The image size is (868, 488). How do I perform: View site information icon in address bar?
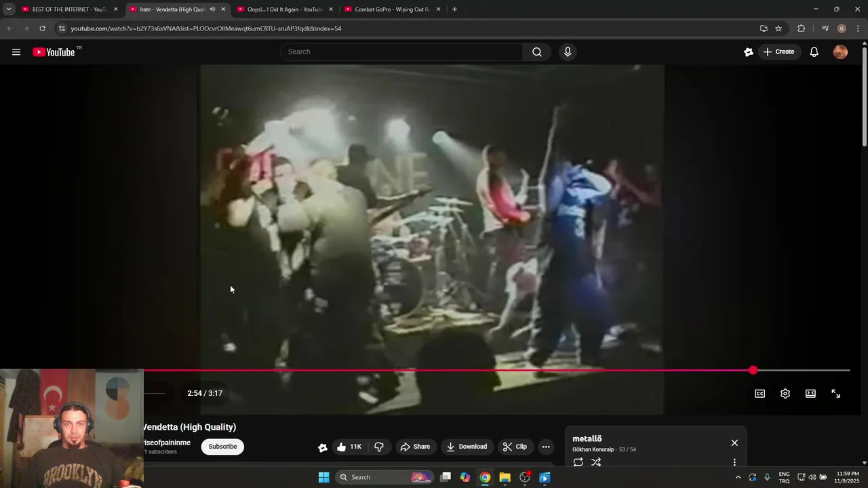(x=62, y=28)
